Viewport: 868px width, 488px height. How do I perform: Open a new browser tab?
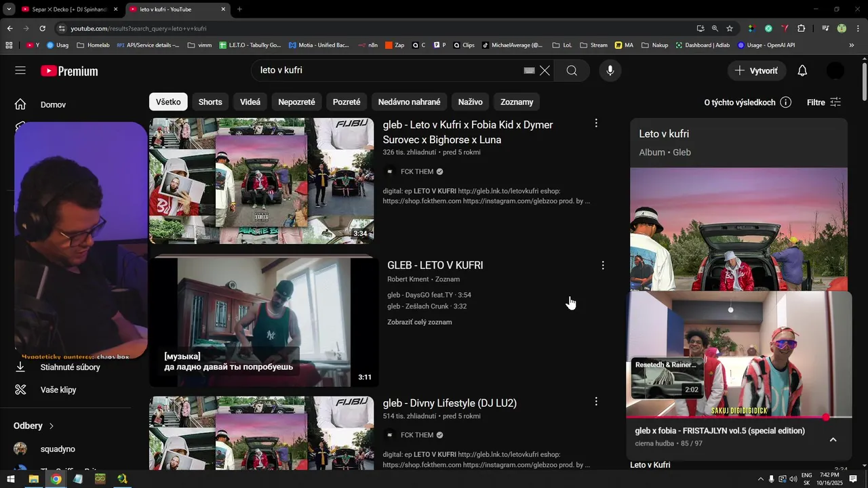coord(239,9)
